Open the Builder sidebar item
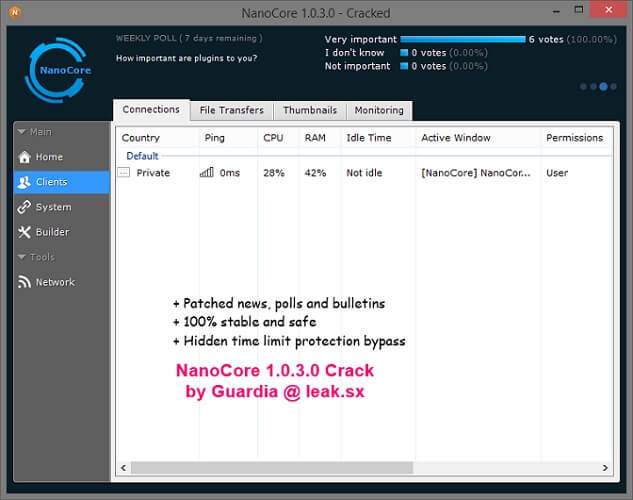This screenshot has width=633, height=500. point(61,232)
